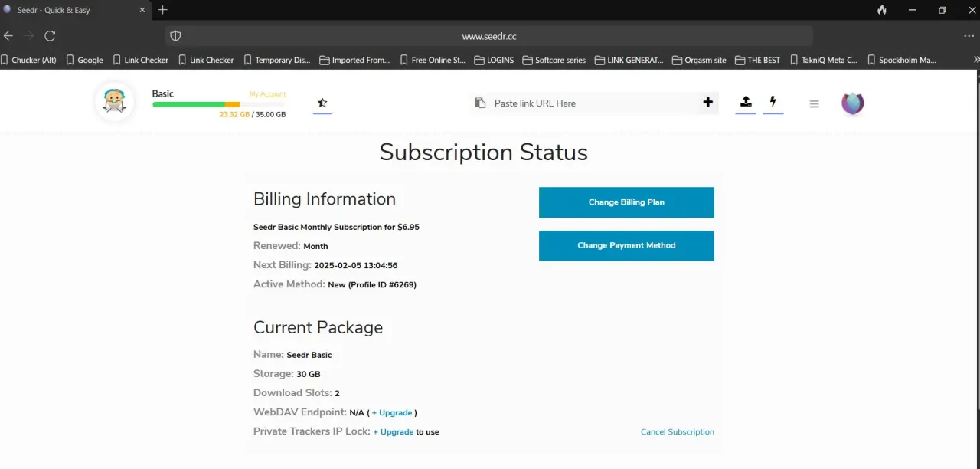The width and height of the screenshot is (980, 469).
Task: Click the Paste link URL Here field
Action: click(594, 103)
